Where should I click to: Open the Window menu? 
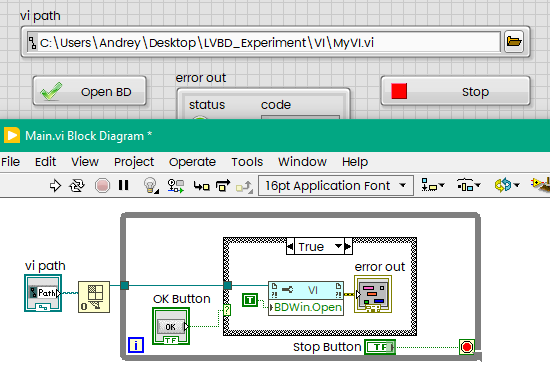coord(302,162)
